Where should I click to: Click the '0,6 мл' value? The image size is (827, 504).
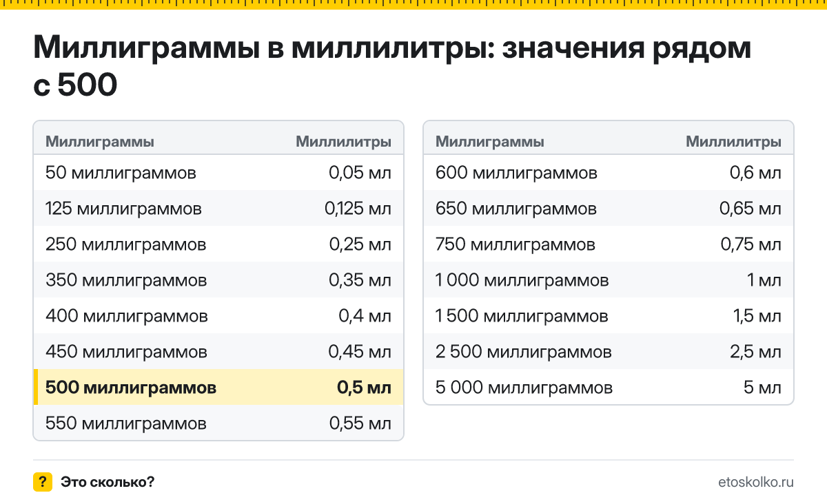pyautogui.click(x=755, y=173)
